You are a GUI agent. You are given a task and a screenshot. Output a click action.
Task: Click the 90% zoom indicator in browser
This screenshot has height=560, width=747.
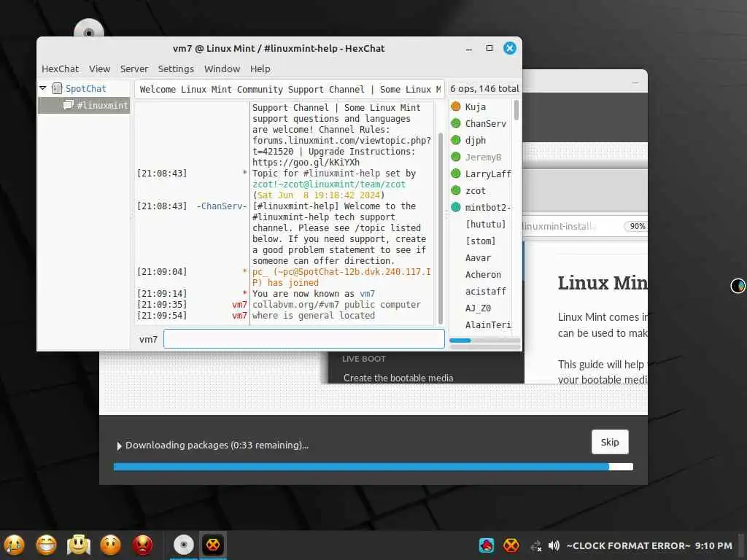tap(637, 226)
